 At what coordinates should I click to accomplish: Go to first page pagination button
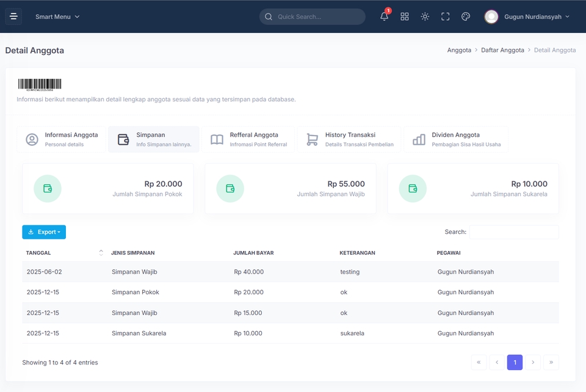tap(479, 362)
